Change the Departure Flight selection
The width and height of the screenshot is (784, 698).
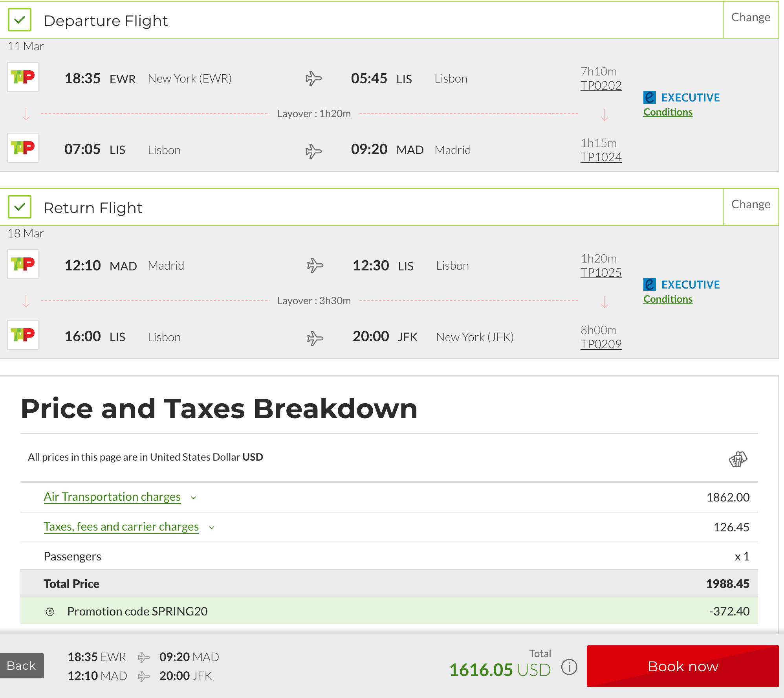coord(750,18)
